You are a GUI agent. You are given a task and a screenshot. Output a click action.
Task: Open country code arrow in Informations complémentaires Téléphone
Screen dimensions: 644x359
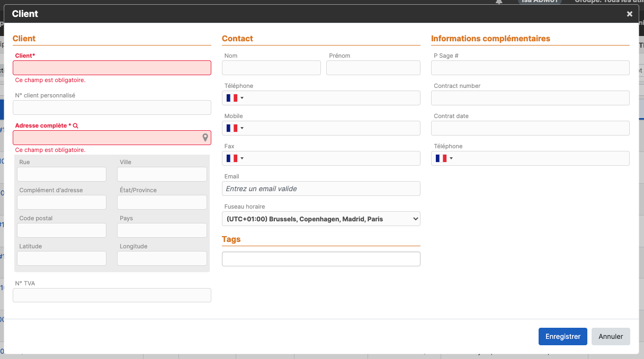click(x=451, y=158)
